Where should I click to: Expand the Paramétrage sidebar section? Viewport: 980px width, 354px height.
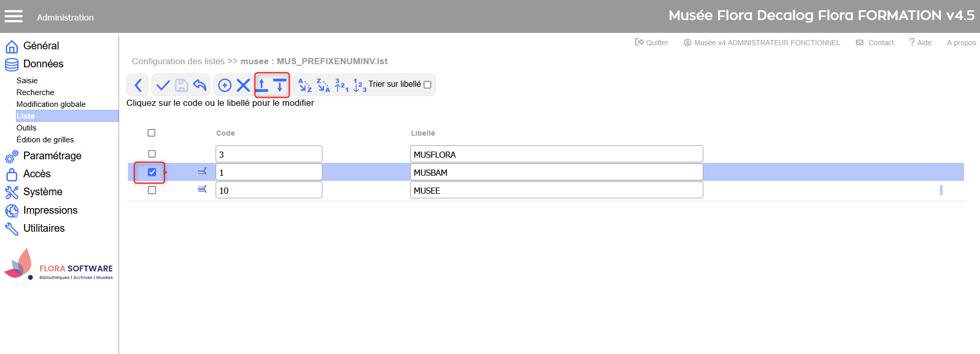(52, 156)
